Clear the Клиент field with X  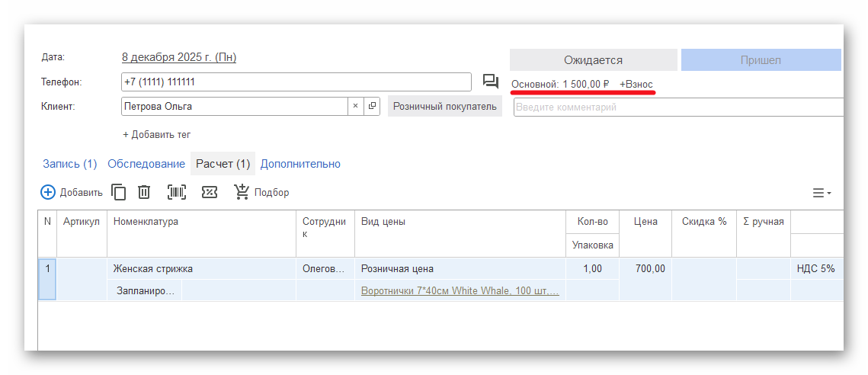point(355,107)
